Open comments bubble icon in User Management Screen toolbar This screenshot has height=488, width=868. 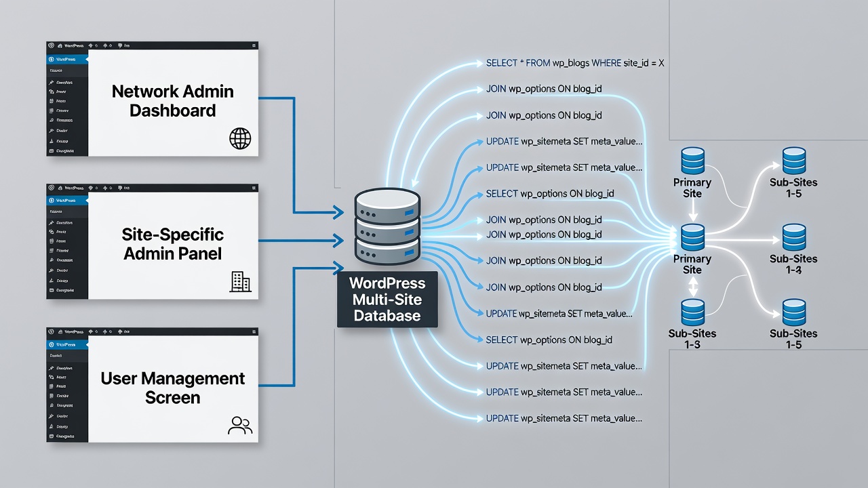point(121,330)
